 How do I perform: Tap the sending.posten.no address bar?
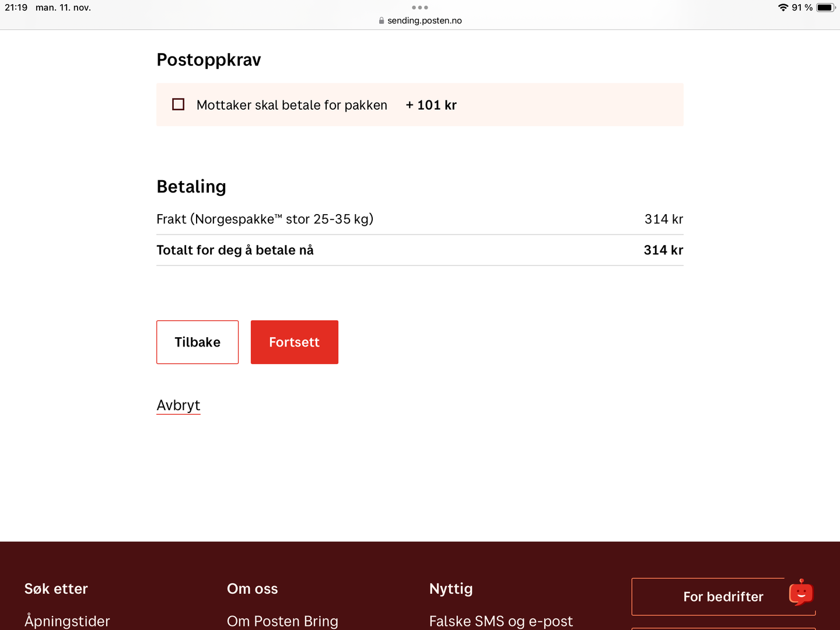(x=424, y=20)
